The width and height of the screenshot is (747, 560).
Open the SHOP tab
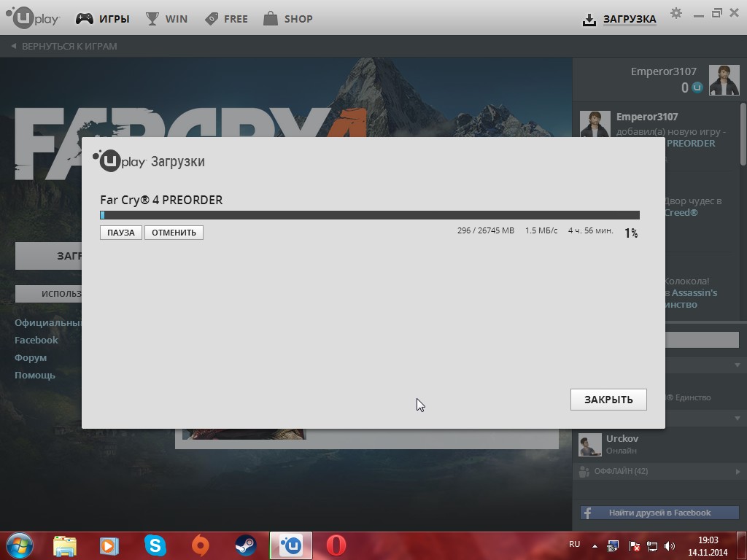(x=298, y=19)
